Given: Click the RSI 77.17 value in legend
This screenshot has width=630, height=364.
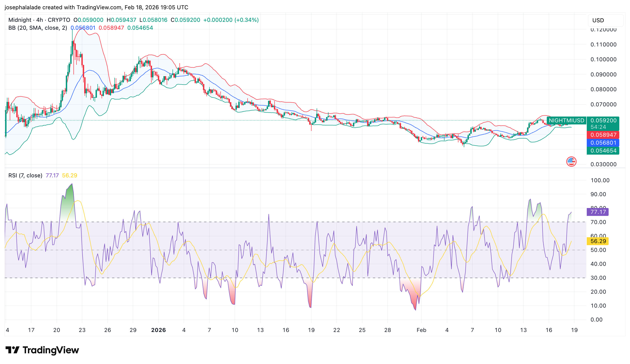Looking at the screenshot, I should pos(52,175).
